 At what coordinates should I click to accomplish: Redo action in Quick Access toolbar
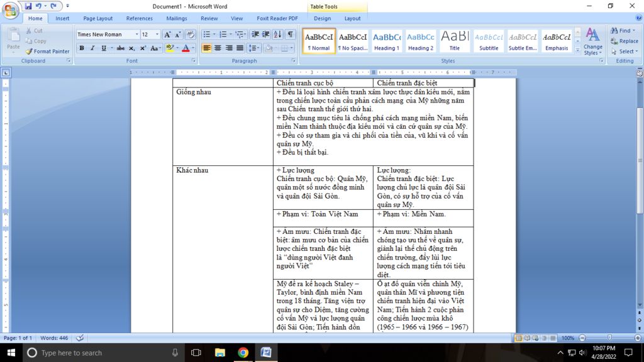click(x=53, y=6)
